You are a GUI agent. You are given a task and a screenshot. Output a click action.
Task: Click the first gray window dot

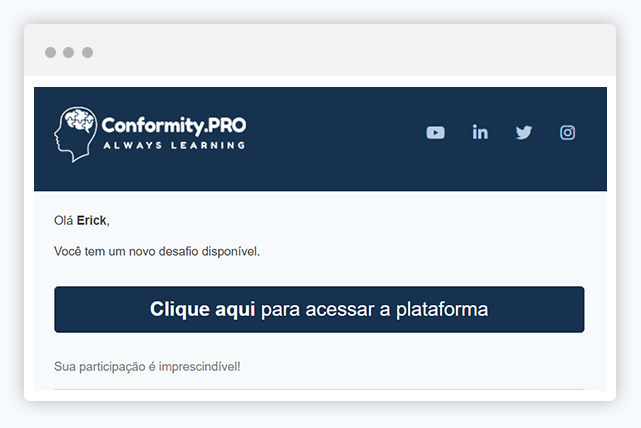50,52
